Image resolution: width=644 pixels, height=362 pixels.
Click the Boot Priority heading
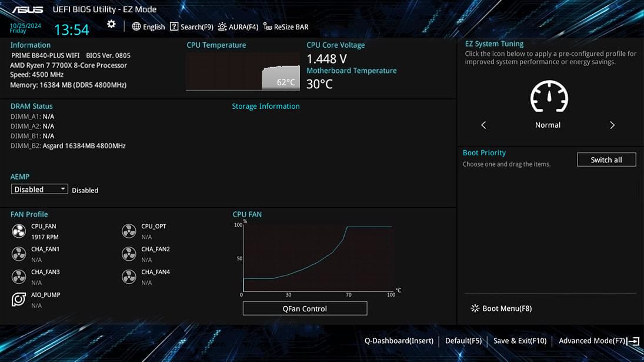(484, 153)
